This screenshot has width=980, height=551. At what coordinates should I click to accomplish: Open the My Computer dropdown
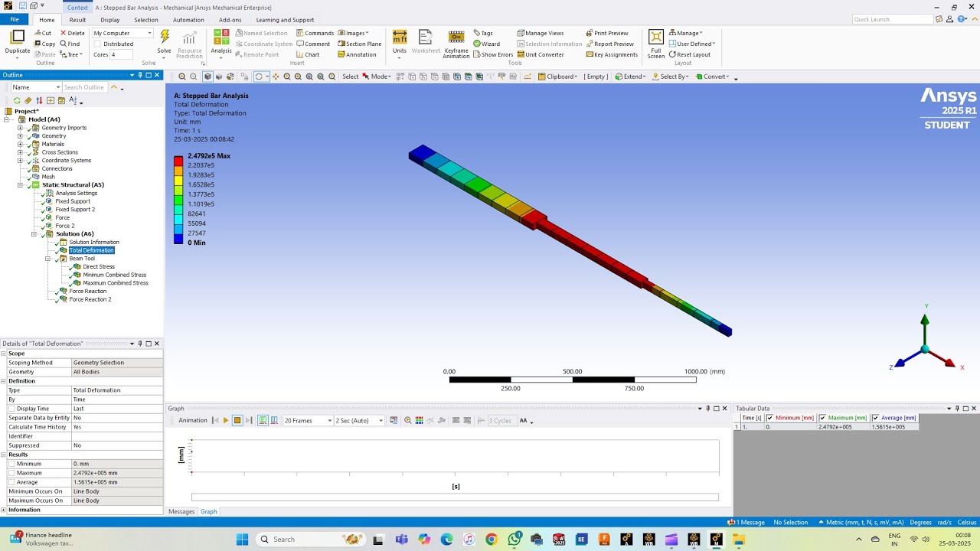[x=122, y=33]
